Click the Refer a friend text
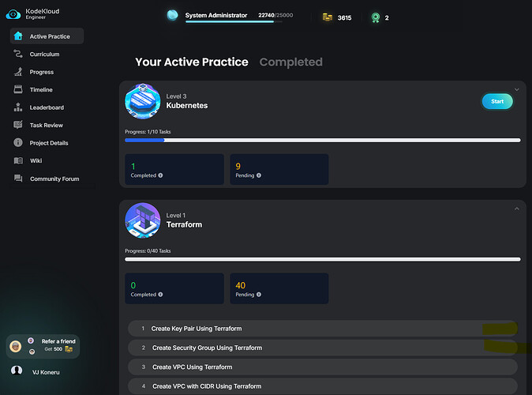This screenshot has width=532, height=395. pyautogui.click(x=58, y=341)
